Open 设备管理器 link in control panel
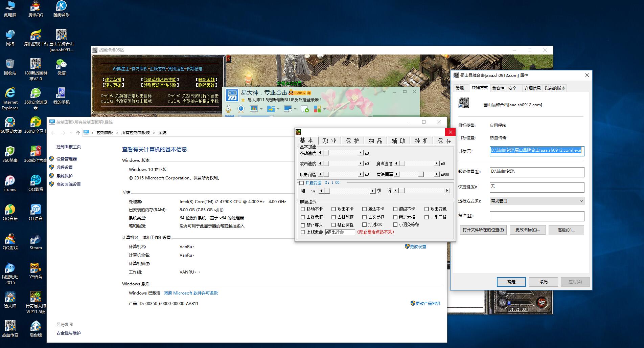Viewport: 644px width, 348px height. click(x=67, y=159)
